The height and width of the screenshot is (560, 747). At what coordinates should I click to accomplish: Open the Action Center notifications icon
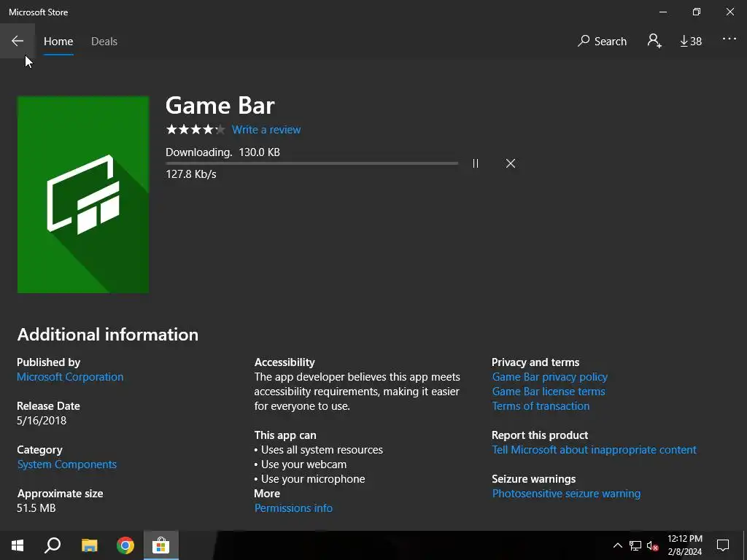click(723, 545)
